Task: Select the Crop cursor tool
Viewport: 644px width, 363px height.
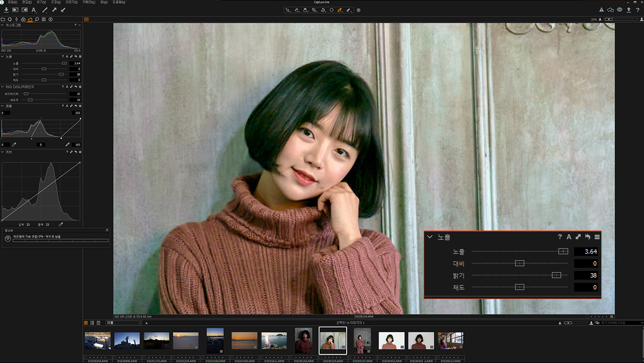Action: point(314,10)
